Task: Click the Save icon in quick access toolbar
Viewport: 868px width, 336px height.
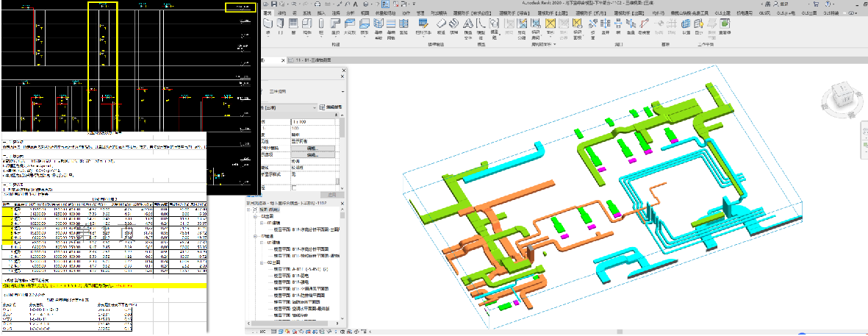Action: [274, 4]
